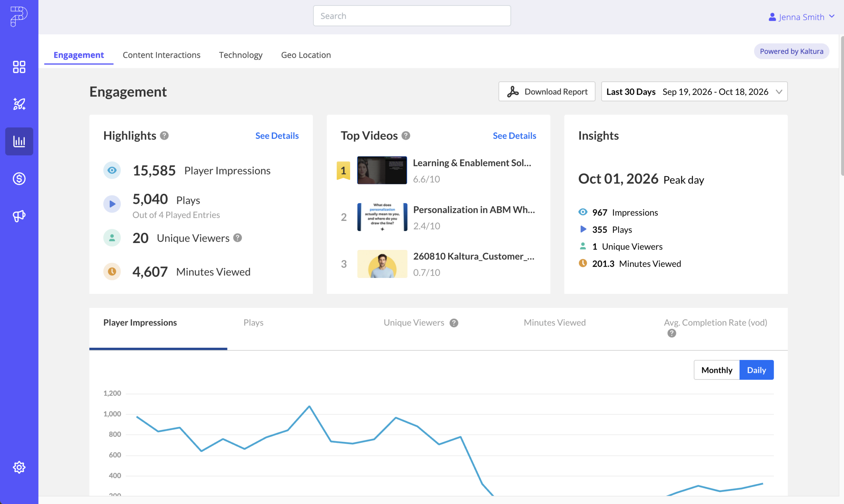Screen dimensions: 844x504
Task: Show the Avg. Completion Rate (vod) tab
Action: 715,322
